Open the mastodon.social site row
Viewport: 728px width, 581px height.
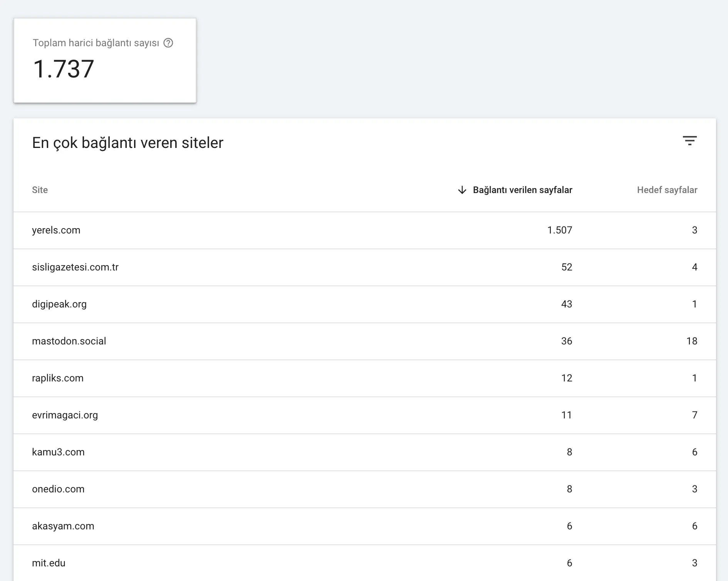(x=69, y=341)
